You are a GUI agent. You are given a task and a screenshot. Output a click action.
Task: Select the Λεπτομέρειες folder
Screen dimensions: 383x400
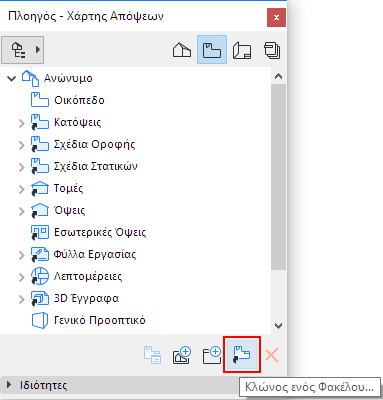click(88, 276)
